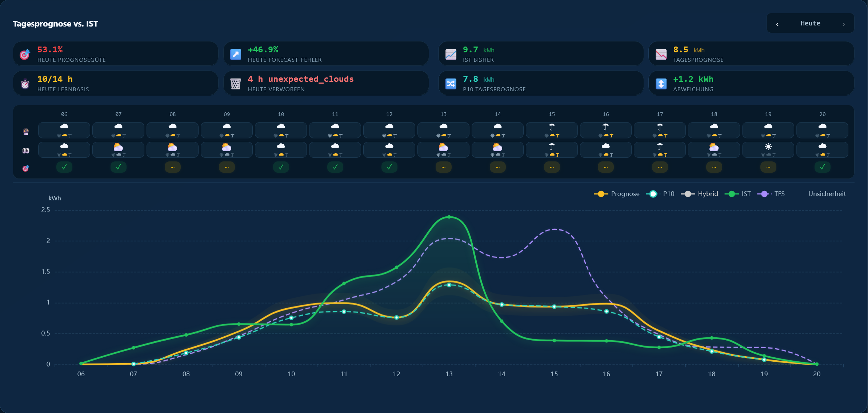868x413 pixels.
Task: Go to previous day with left chevron
Action: [777, 24]
